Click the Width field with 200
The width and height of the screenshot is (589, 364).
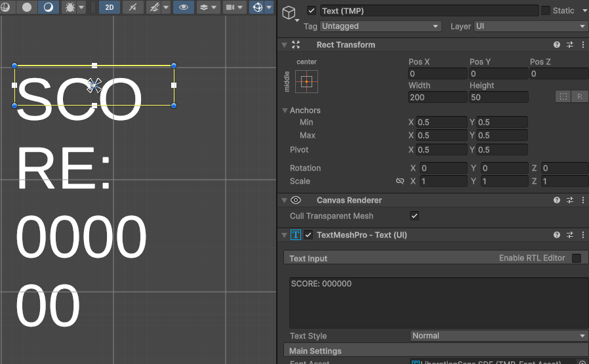pyautogui.click(x=437, y=97)
